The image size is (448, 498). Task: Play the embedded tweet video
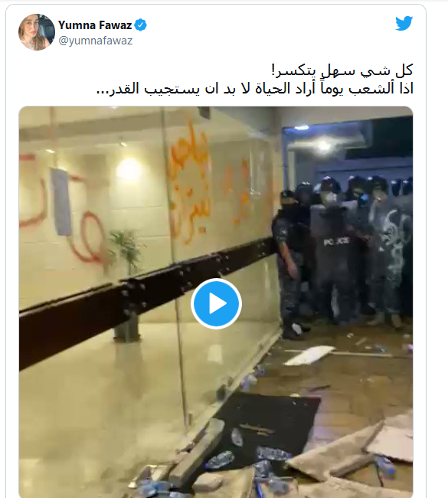coord(216,303)
